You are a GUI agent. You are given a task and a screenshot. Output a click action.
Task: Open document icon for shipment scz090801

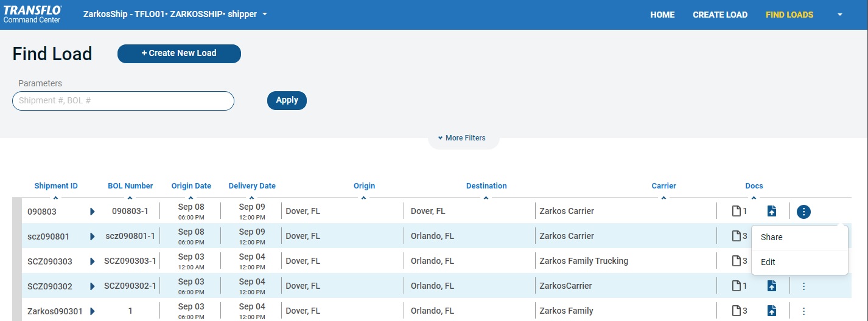point(737,236)
